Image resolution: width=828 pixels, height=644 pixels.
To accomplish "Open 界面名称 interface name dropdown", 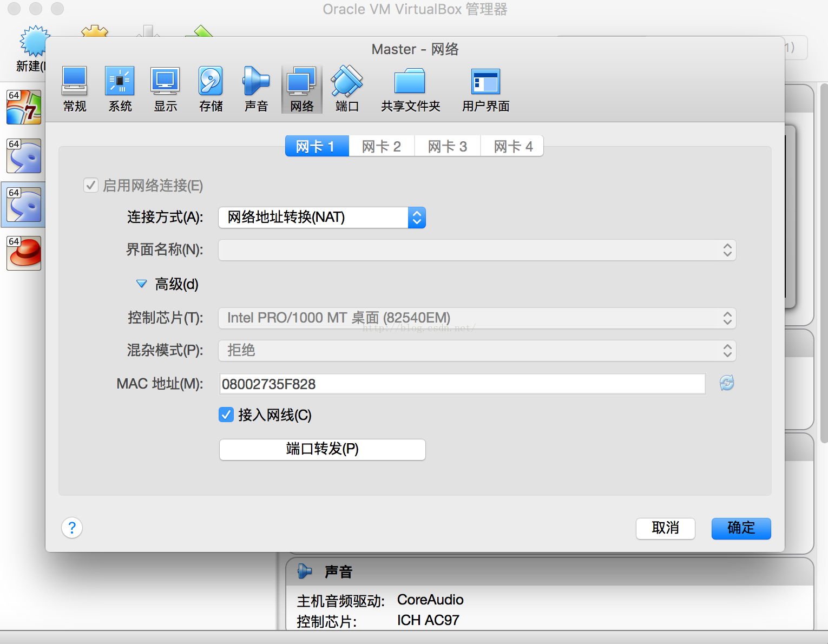I will (x=477, y=249).
